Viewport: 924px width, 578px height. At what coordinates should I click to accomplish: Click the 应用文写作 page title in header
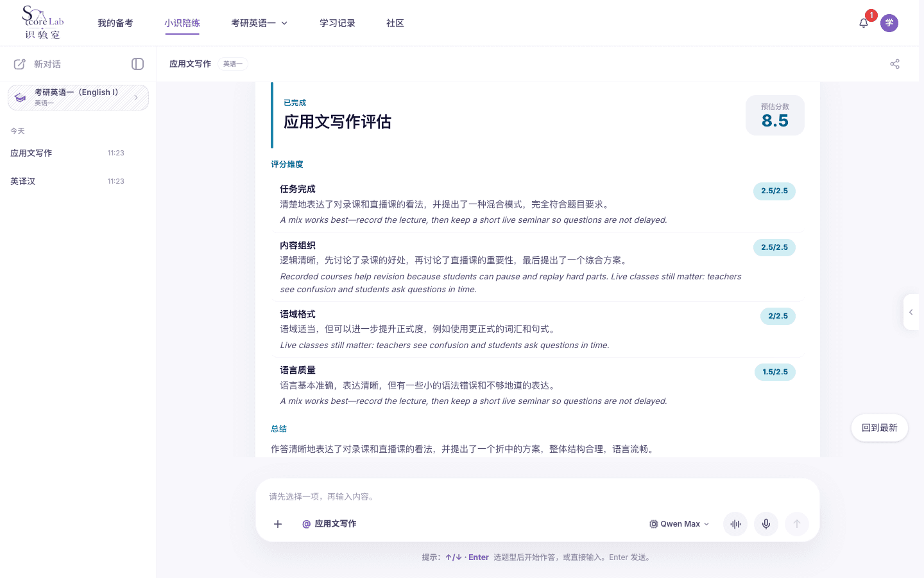pyautogui.click(x=191, y=64)
